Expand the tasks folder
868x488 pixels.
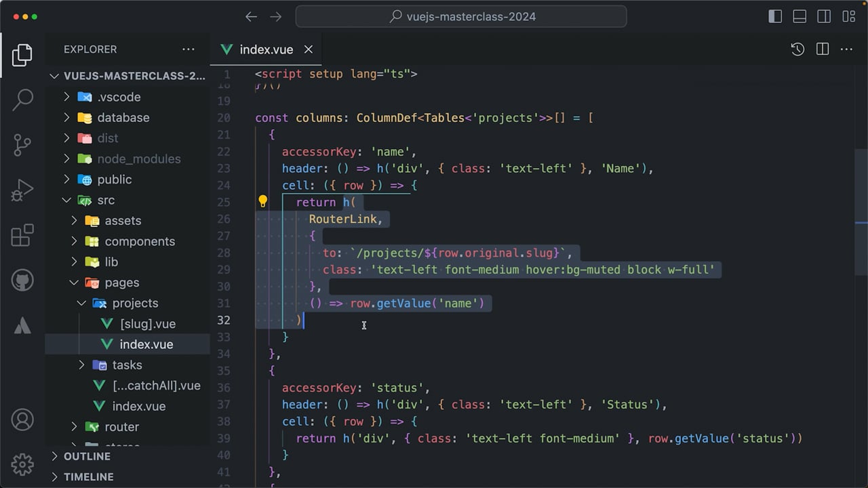(127, 365)
